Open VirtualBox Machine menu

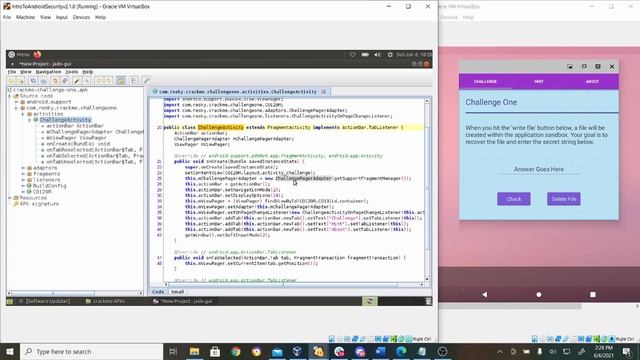[x=25, y=17]
